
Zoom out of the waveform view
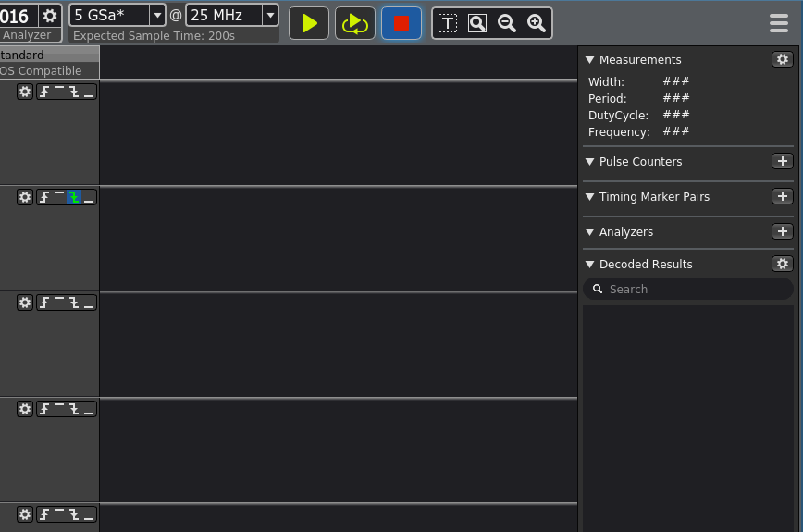pyautogui.click(x=507, y=23)
